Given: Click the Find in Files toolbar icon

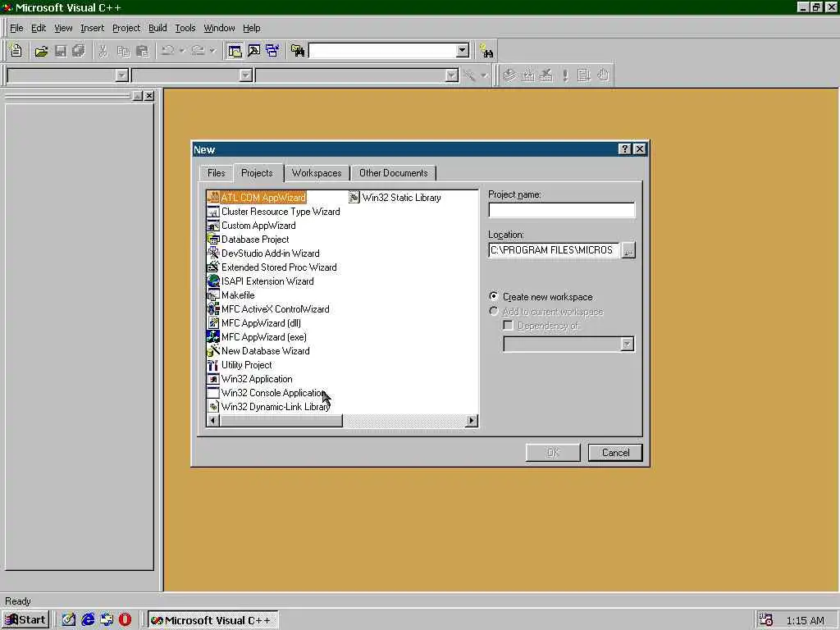Looking at the screenshot, I should (x=298, y=51).
